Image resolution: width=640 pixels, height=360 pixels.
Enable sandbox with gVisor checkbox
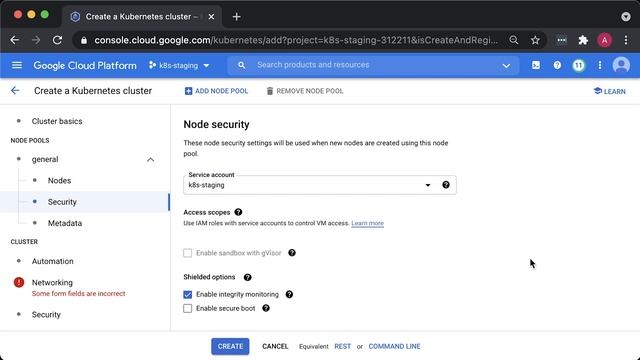pyautogui.click(x=187, y=253)
